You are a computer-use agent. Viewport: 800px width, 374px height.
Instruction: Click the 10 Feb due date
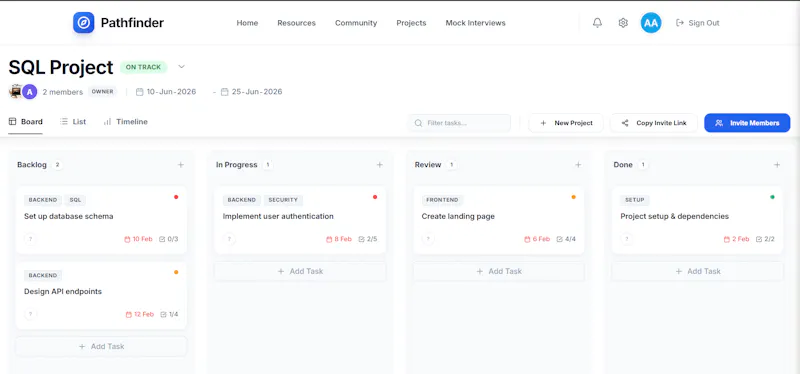click(x=138, y=239)
